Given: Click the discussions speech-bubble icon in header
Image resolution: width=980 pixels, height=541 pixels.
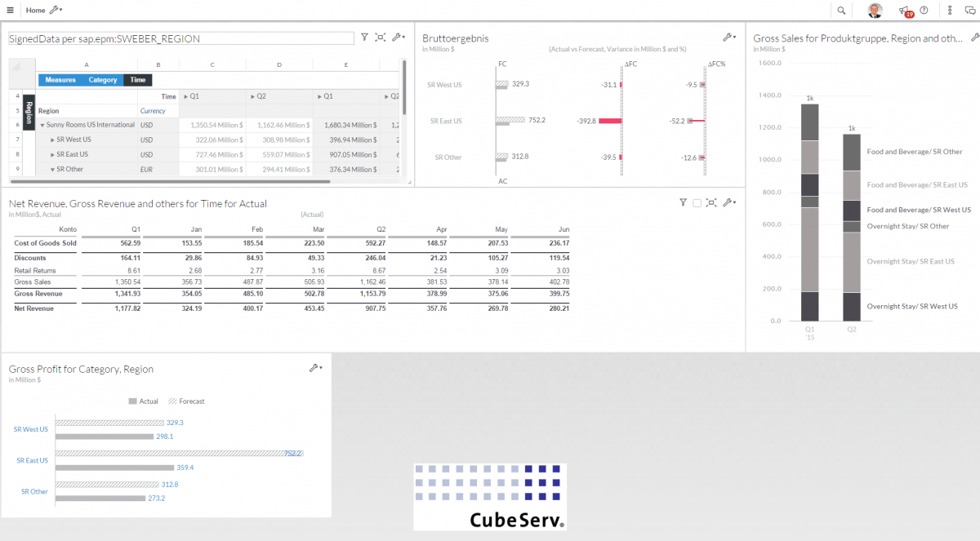Looking at the screenshot, I should [x=969, y=10].
